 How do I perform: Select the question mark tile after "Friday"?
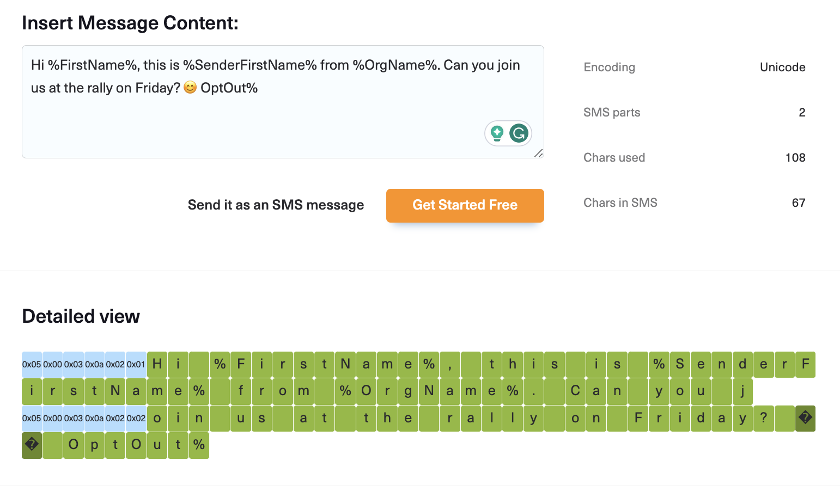point(763,418)
